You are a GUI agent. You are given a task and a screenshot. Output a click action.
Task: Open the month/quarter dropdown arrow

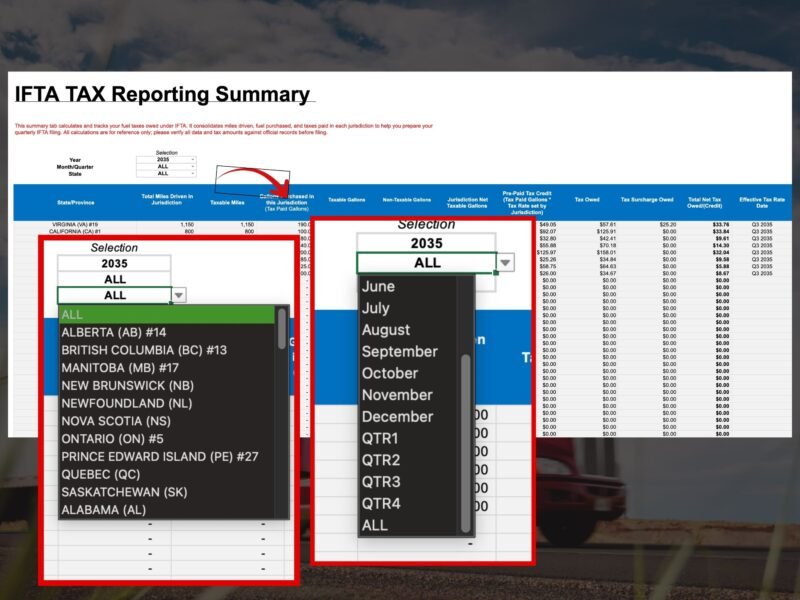[505, 263]
